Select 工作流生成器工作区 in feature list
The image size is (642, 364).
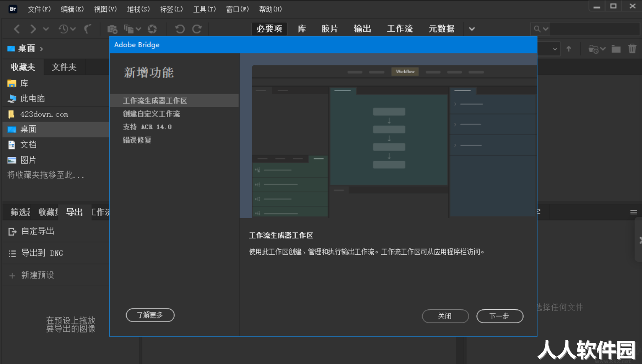tap(174, 101)
